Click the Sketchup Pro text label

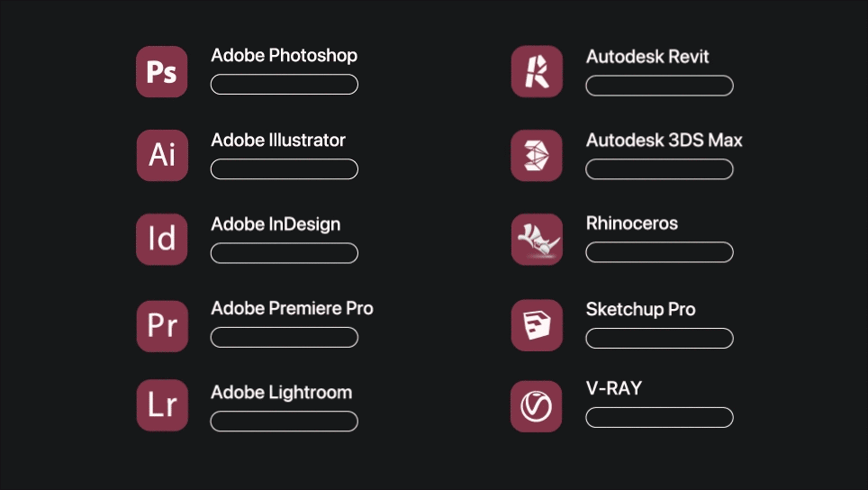click(x=640, y=310)
